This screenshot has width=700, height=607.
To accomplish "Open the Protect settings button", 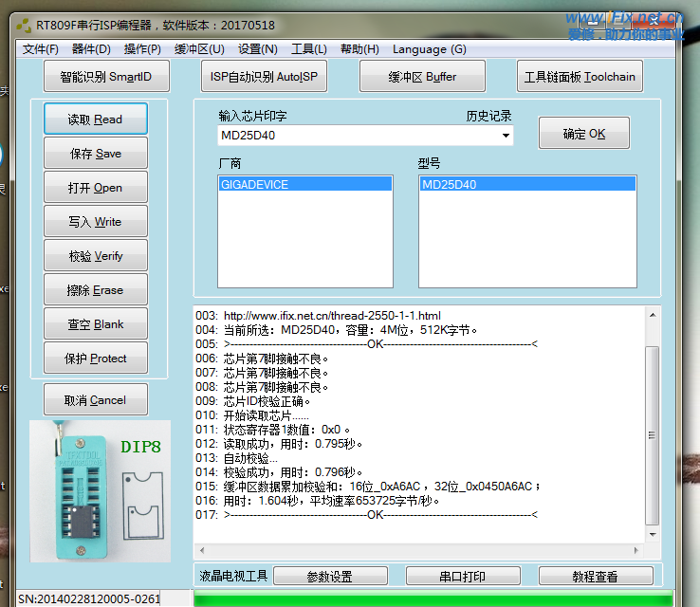I will point(95,359).
